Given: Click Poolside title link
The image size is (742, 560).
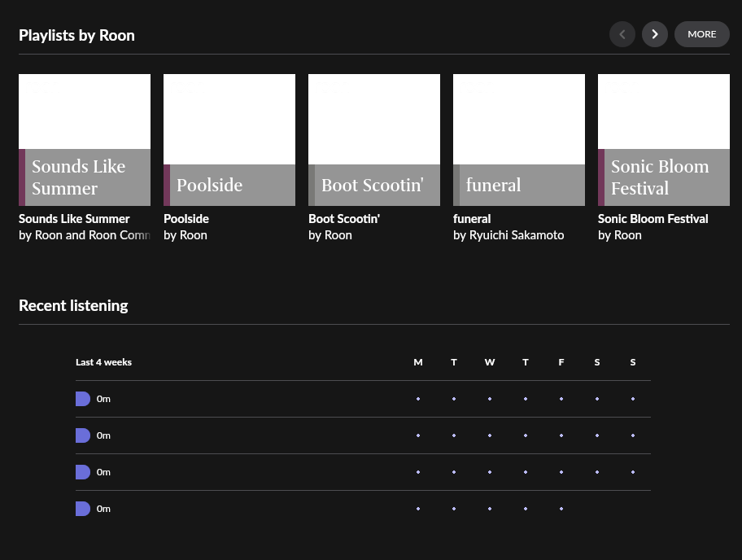Looking at the screenshot, I should coord(186,219).
